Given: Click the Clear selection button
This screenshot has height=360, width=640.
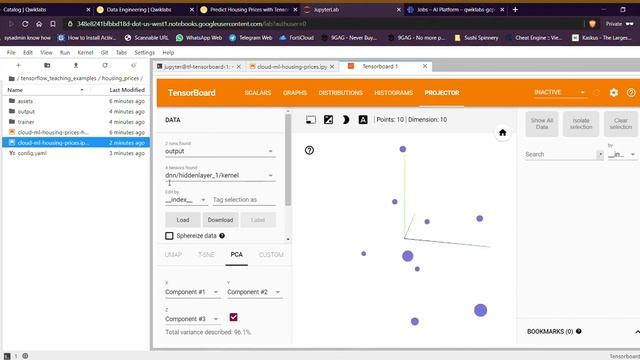Looking at the screenshot, I should coord(621,124).
